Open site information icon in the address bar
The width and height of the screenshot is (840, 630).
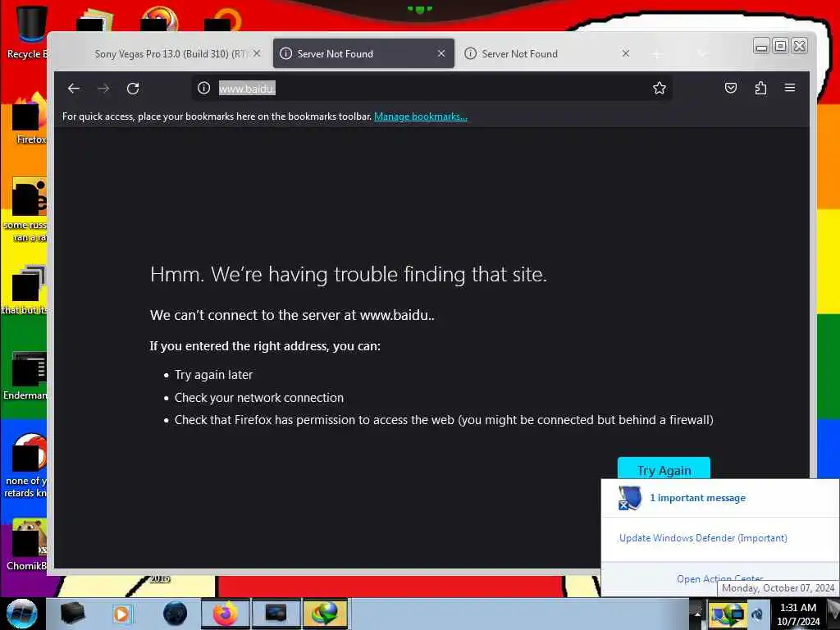pos(203,88)
